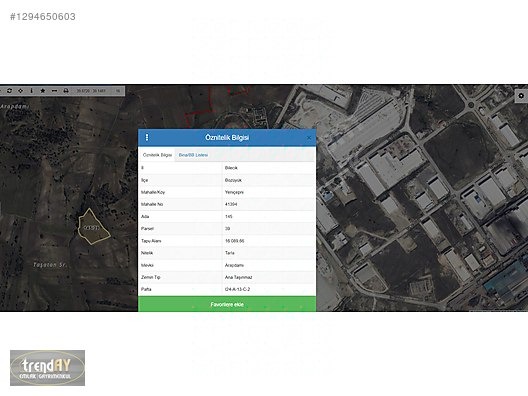Close the Öznitelik Bilgisi panel
This screenshot has height=396, width=528.
[x=309, y=138]
